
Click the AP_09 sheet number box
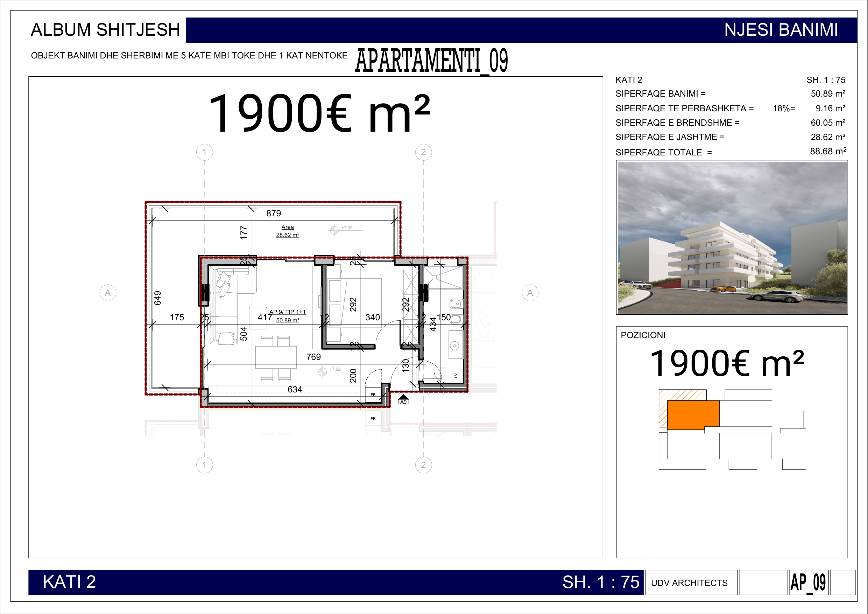pos(808,582)
